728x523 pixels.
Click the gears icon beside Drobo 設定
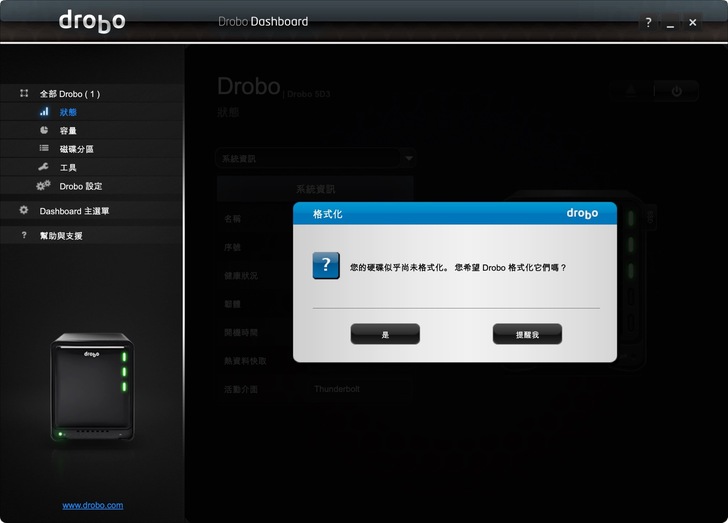point(43,186)
